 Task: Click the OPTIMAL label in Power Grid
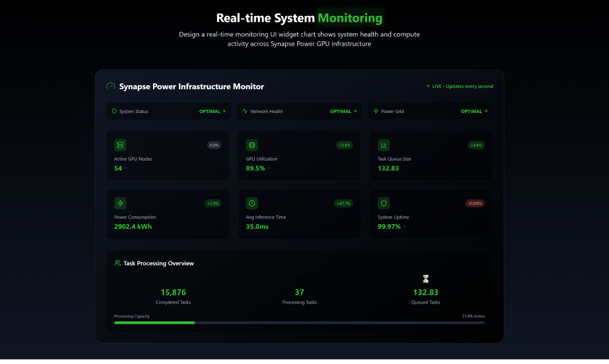click(472, 111)
